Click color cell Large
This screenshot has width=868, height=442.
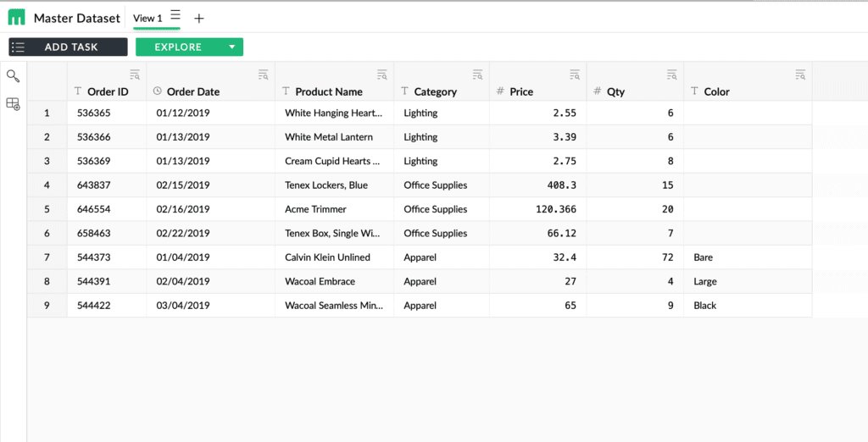748,281
